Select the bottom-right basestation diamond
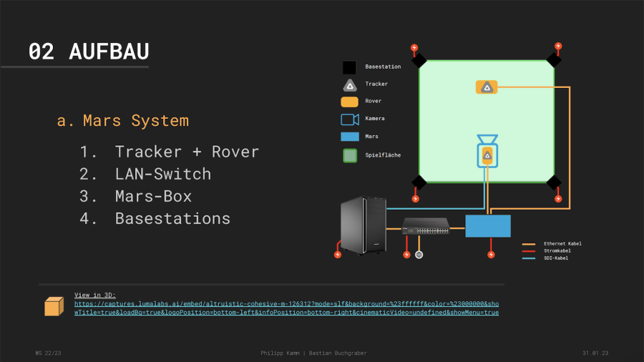 (x=555, y=182)
